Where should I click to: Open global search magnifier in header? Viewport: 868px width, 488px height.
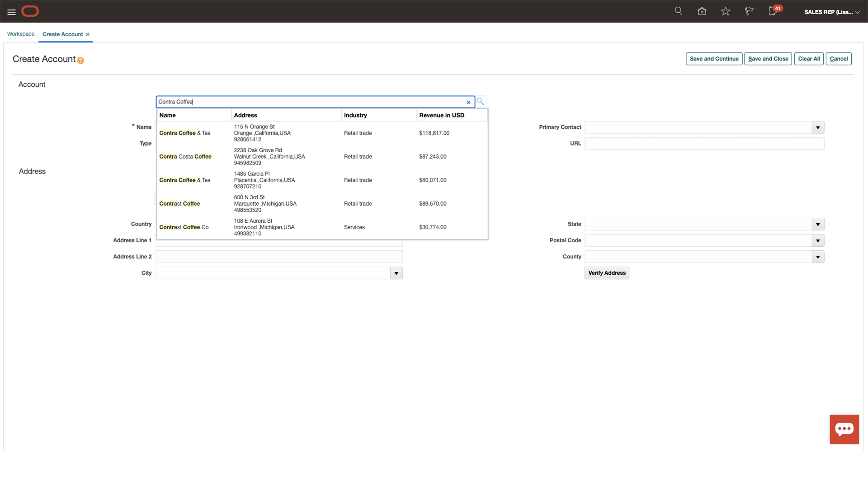click(678, 11)
